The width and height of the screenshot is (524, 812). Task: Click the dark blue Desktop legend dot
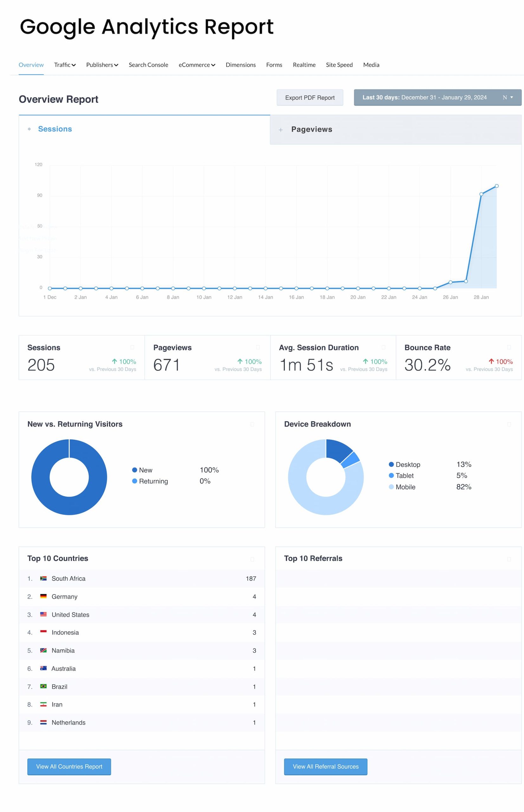[391, 464]
